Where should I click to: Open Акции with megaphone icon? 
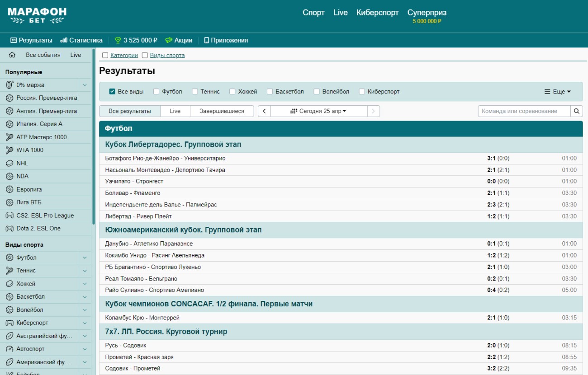(x=179, y=40)
